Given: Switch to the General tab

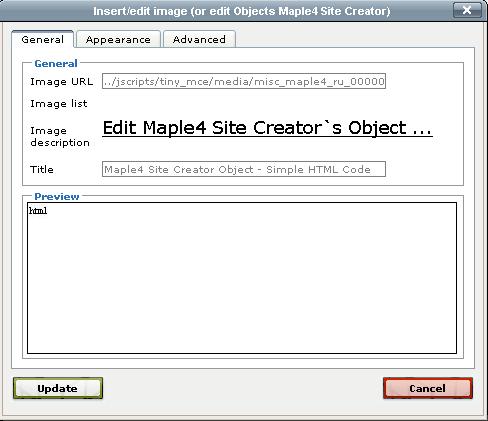Looking at the screenshot, I should (42, 39).
